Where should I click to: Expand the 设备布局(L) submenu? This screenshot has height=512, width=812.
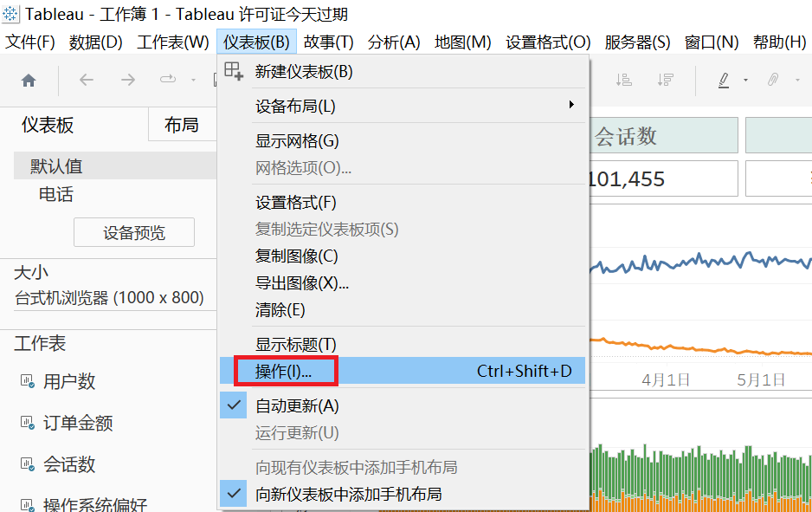(403, 107)
